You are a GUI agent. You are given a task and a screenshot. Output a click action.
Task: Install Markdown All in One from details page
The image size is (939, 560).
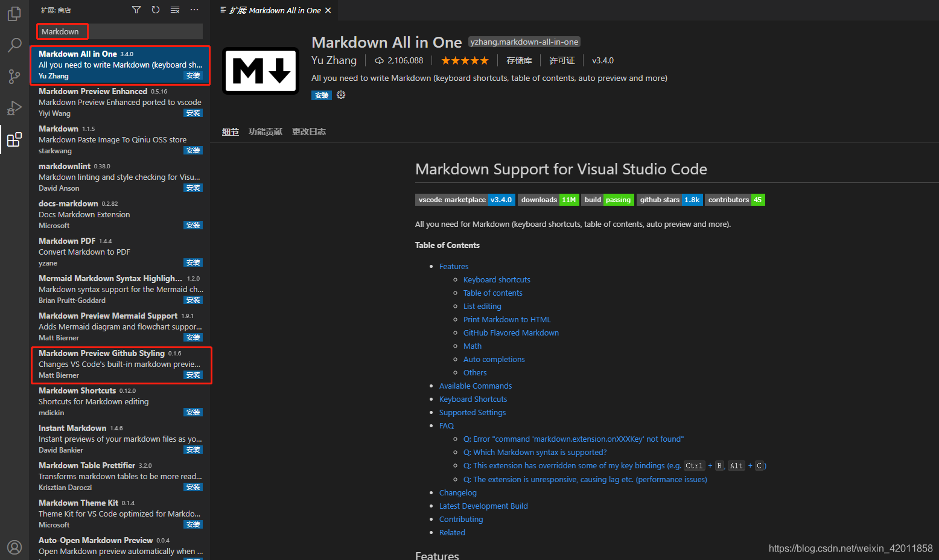pyautogui.click(x=322, y=95)
